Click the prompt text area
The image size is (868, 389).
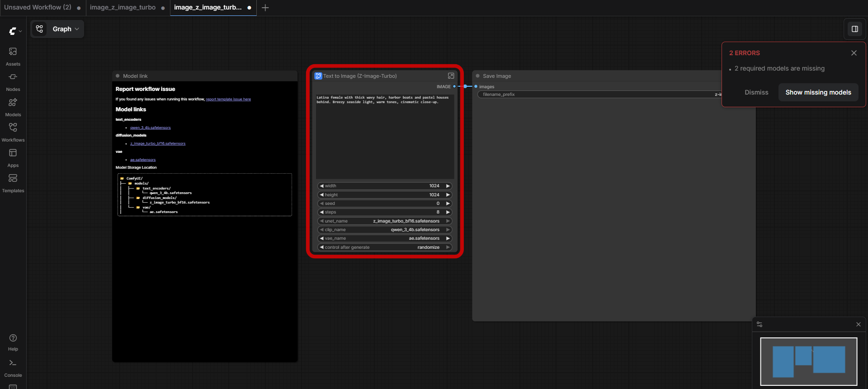coord(385,137)
